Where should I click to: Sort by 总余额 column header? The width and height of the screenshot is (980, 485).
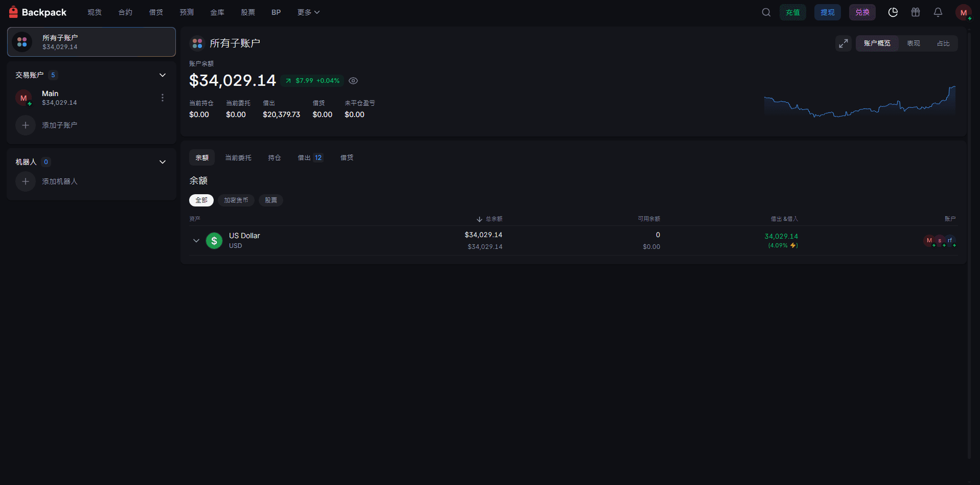tap(489, 219)
